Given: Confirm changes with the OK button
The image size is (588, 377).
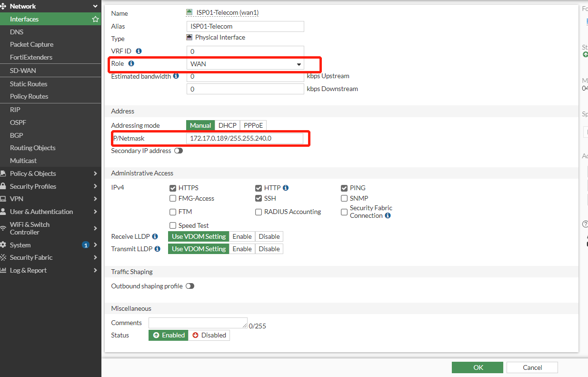Looking at the screenshot, I should (x=477, y=367).
